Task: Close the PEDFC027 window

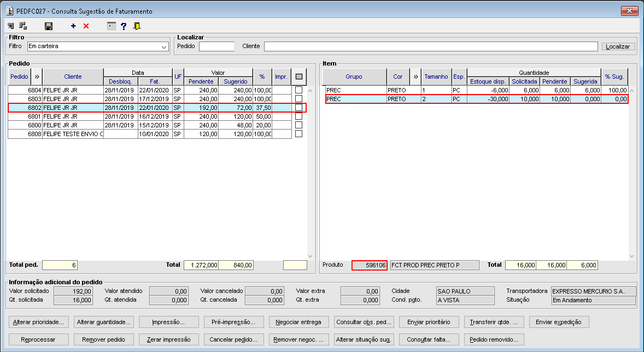Action: tap(629, 11)
